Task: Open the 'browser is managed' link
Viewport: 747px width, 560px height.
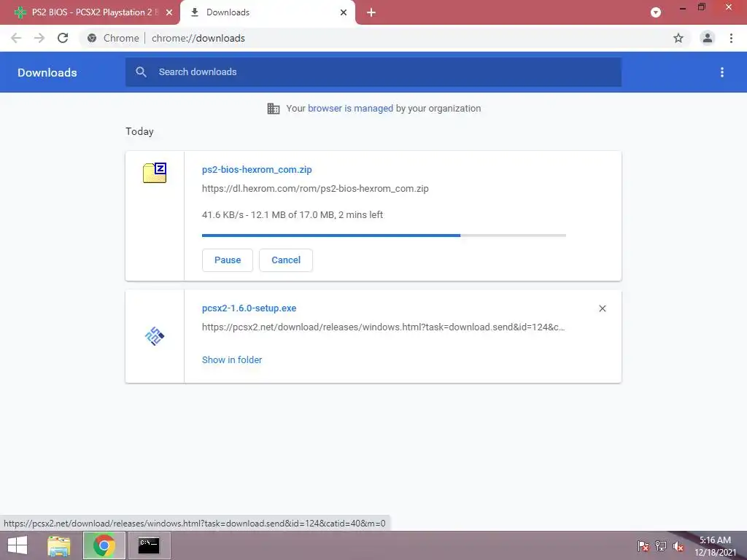Action: (351, 108)
